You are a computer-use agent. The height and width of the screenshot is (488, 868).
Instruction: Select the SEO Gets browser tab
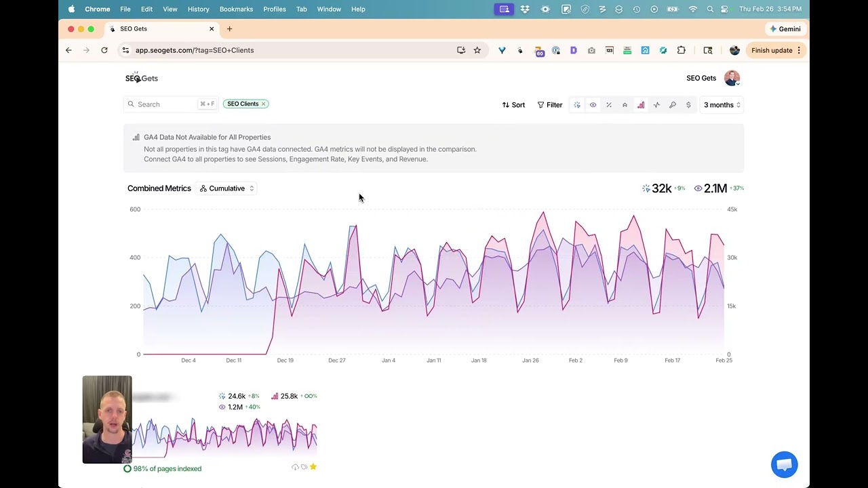point(161,29)
